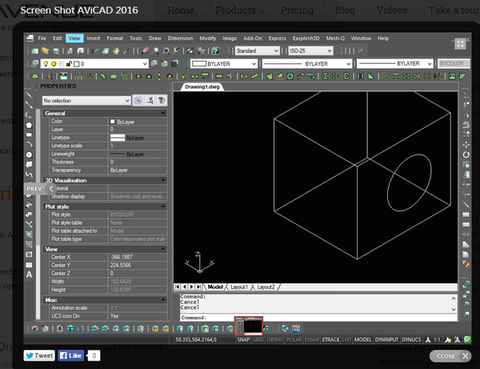Click the Color ByLayer swatch in properties
The image size is (480, 369).
click(x=112, y=121)
